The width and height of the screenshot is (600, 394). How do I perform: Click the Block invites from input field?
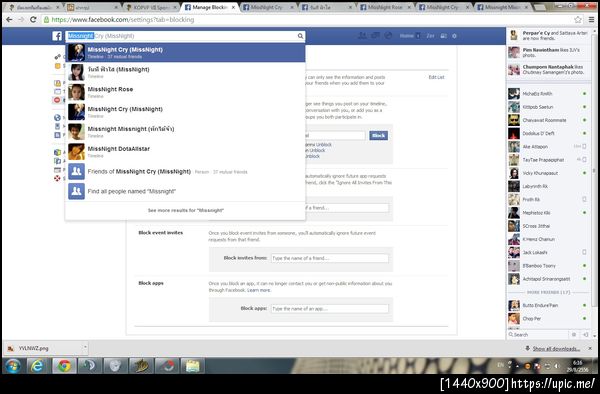pos(329,258)
